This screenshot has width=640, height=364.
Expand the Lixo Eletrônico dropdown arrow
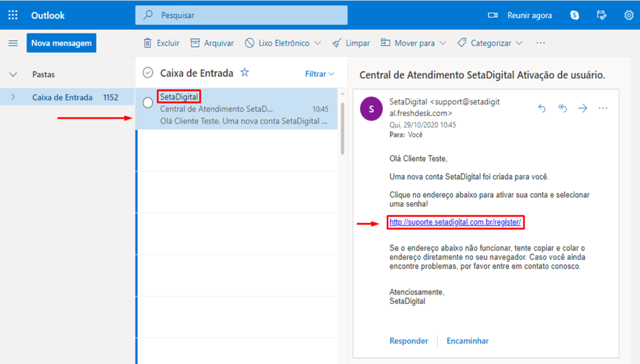click(318, 43)
